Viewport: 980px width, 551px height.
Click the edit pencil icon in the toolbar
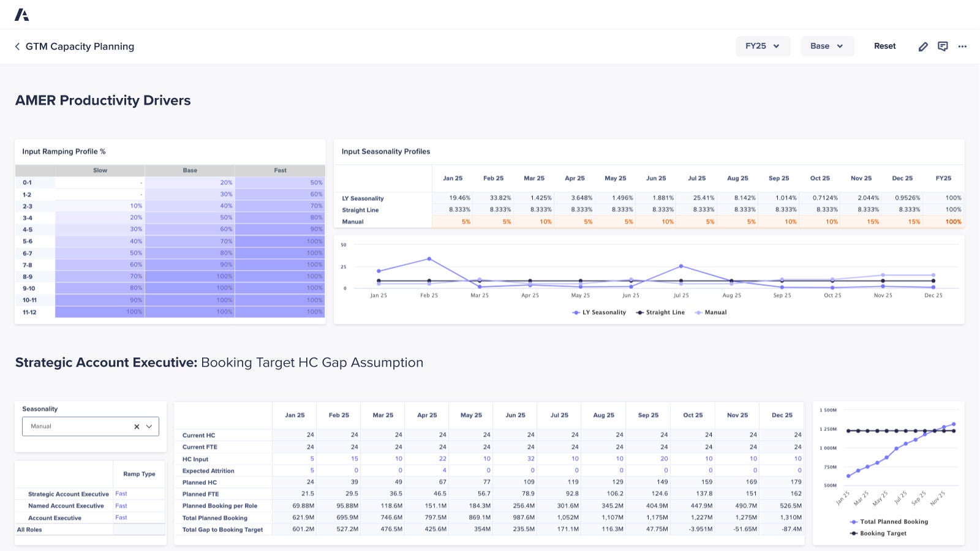click(923, 46)
